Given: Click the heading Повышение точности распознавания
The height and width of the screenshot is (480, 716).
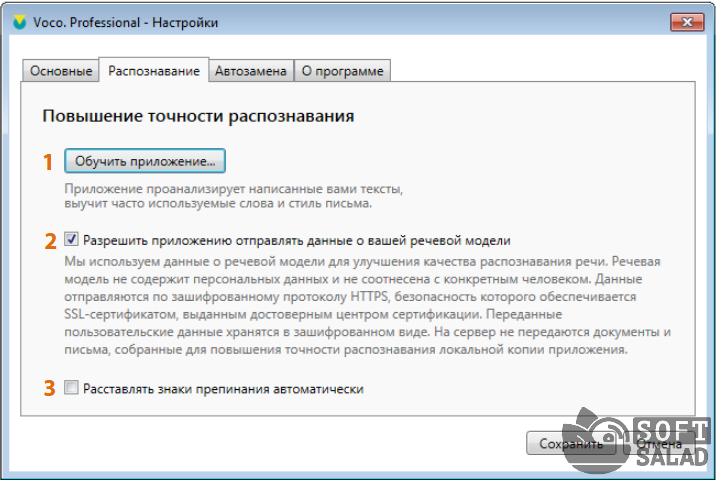Looking at the screenshot, I should [x=198, y=117].
